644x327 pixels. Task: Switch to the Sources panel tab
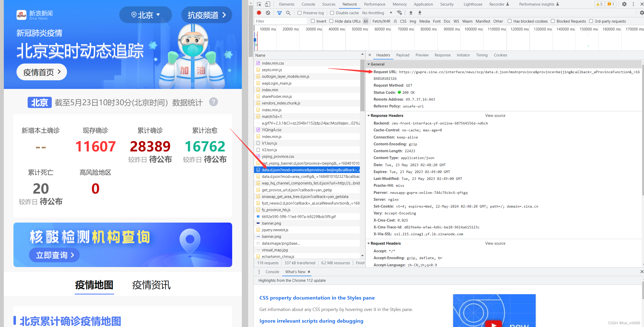(329, 4)
